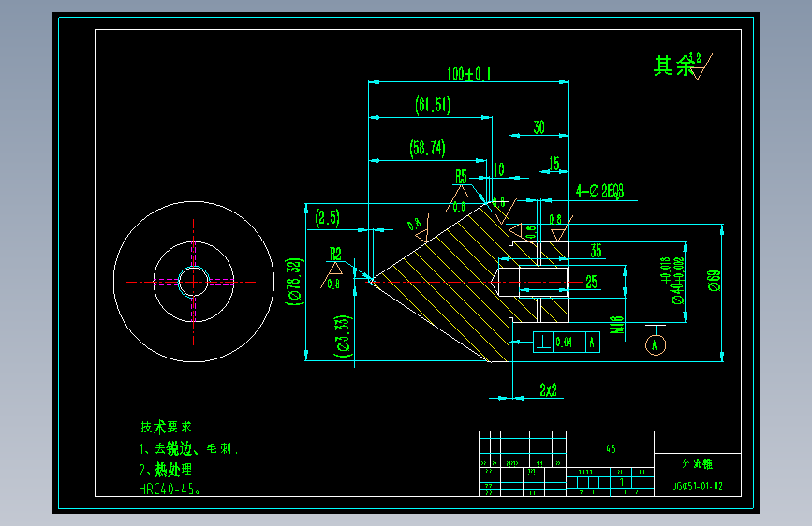Select part name "分流锥" in title block
The width and height of the screenshot is (812, 526).
(x=698, y=464)
